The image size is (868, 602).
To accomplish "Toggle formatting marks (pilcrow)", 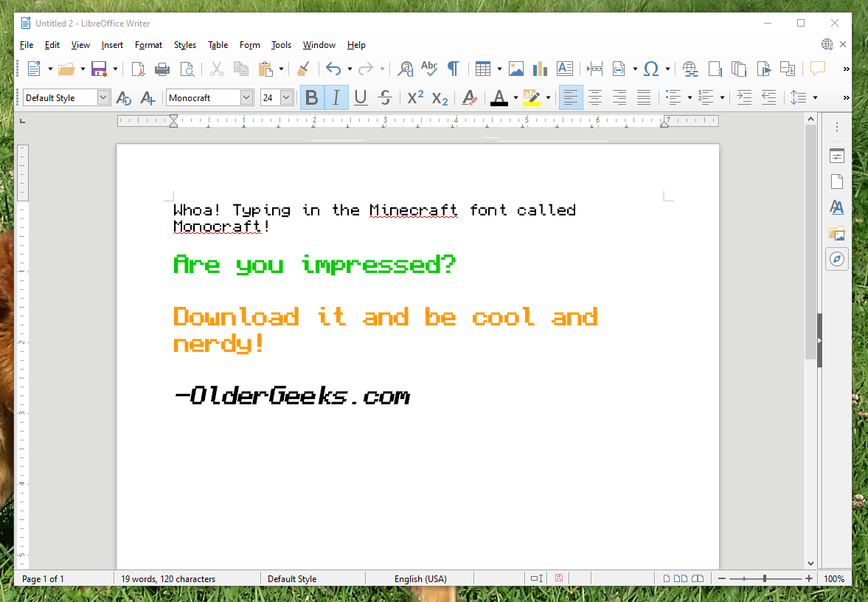I will click(454, 69).
